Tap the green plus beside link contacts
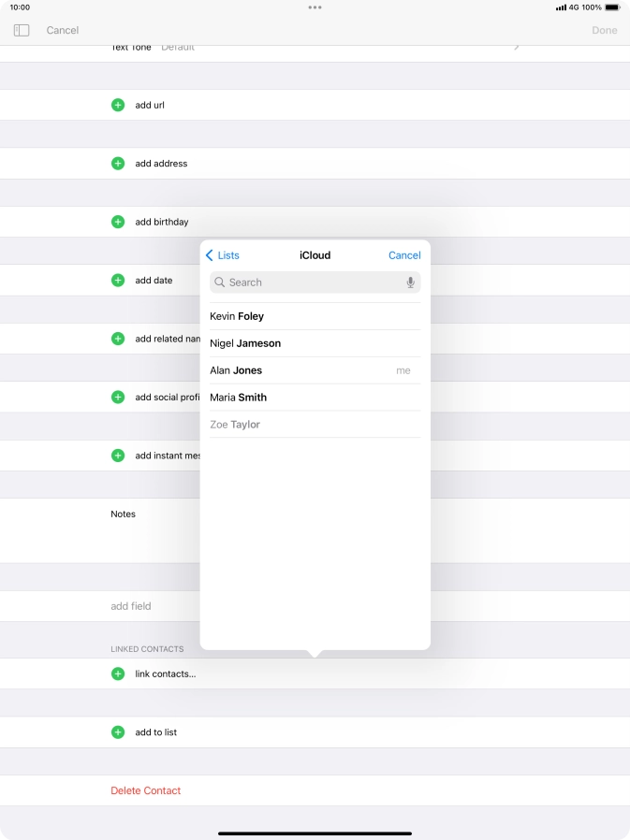 point(118,673)
